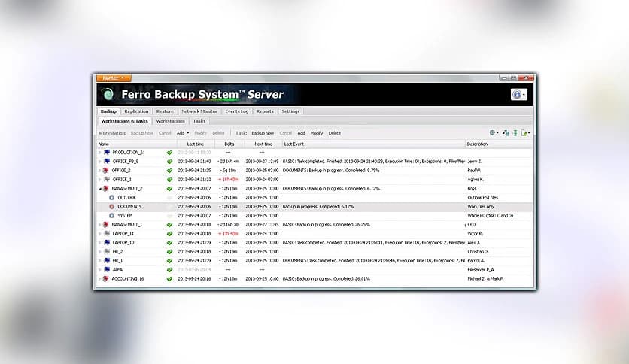
Task: Click the Task Delete button
Action: [335, 133]
